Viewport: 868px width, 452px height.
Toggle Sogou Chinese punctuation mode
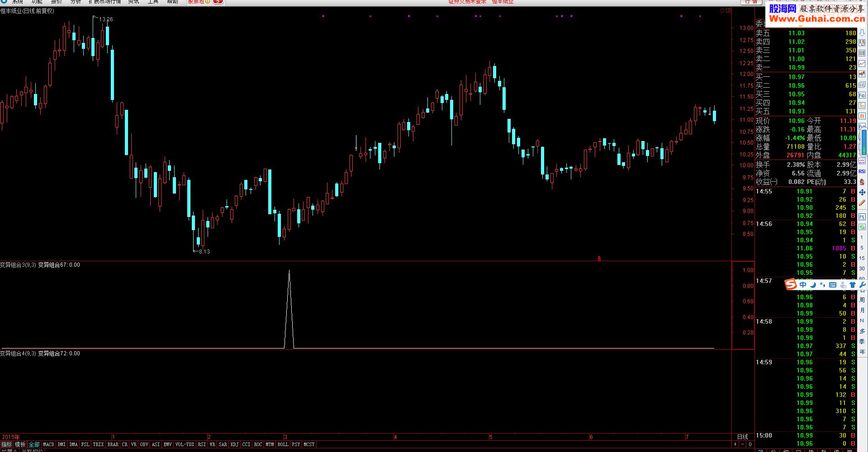tap(823, 285)
